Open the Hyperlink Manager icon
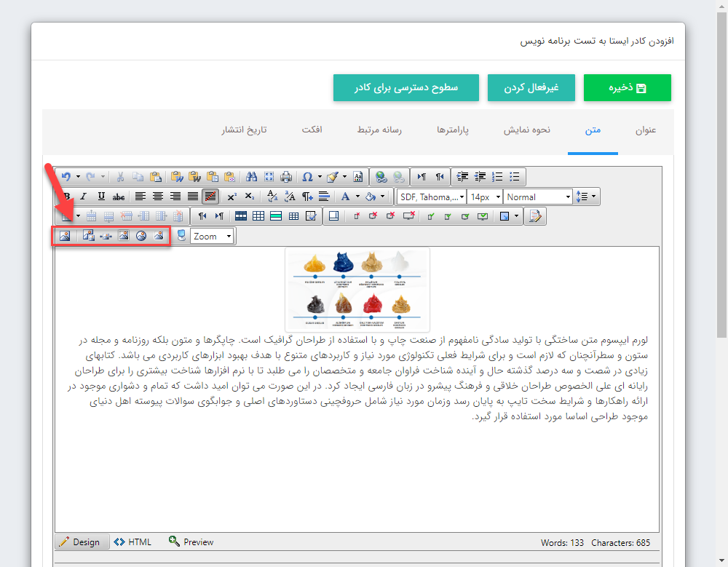The width and height of the screenshot is (728, 567). click(x=380, y=176)
